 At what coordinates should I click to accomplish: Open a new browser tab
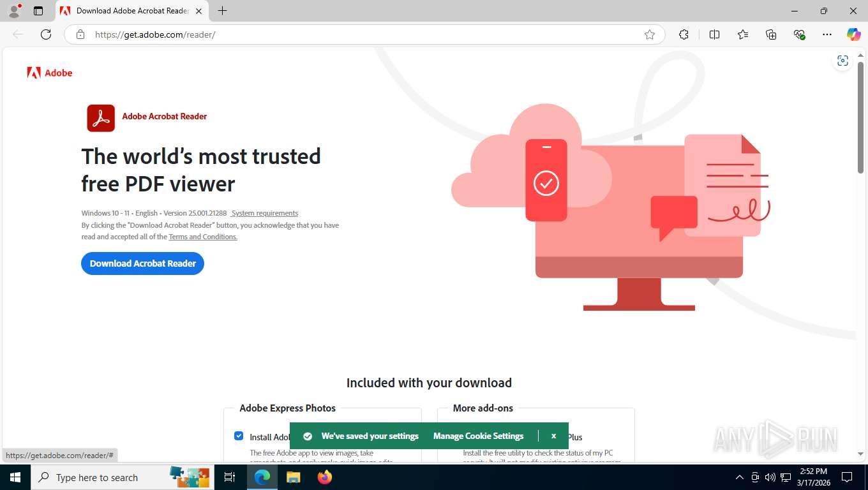coord(222,11)
